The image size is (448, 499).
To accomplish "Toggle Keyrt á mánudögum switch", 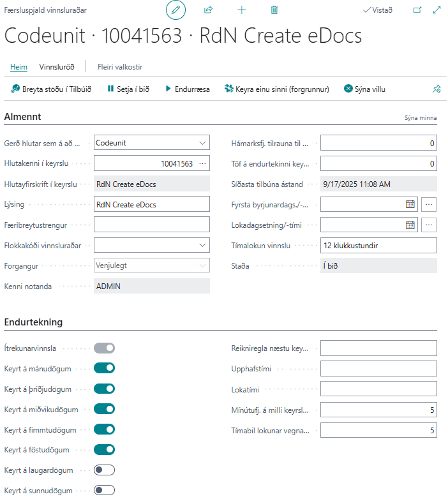I will click(x=104, y=368).
